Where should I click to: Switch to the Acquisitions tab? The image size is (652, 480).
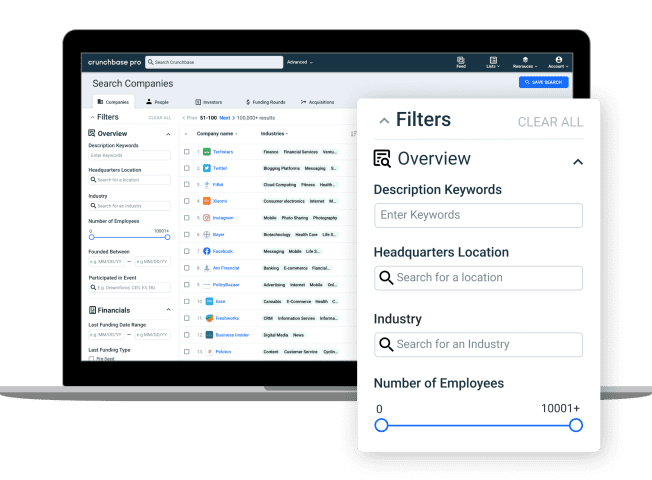(x=317, y=102)
